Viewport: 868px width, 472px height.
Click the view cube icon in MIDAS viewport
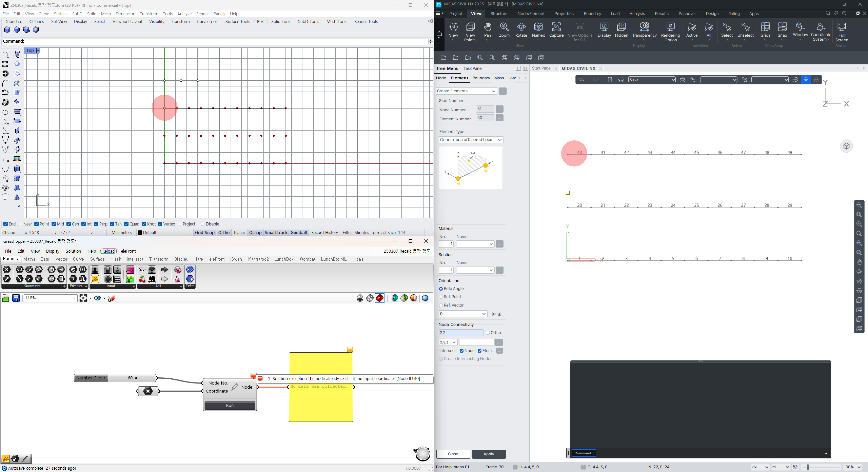(846, 146)
